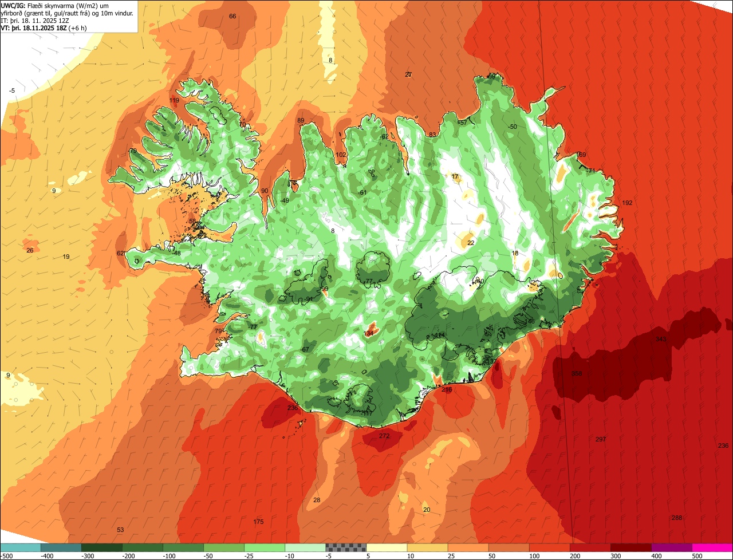Click the legend label '-500'
733x560 pixels.
(x=7, y=556)
